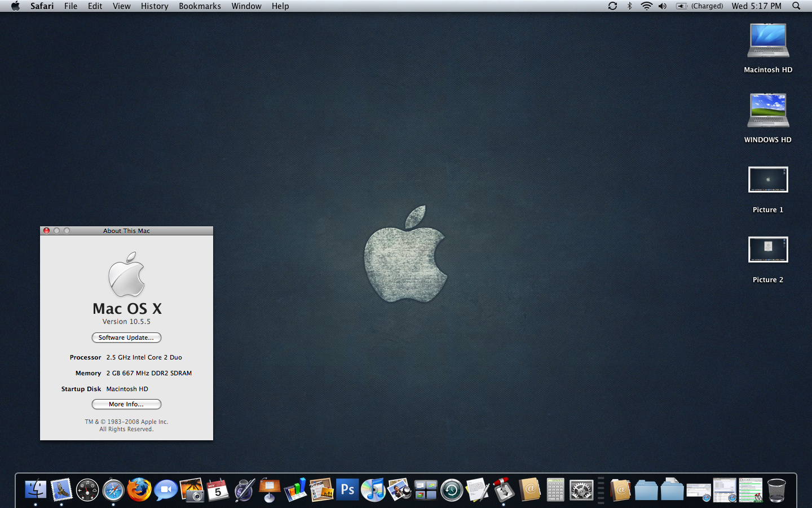The height and width of the screenshot is (508, 812).
Task: Click the Wed 5:17 PM clock
Action: pos(757,6)
